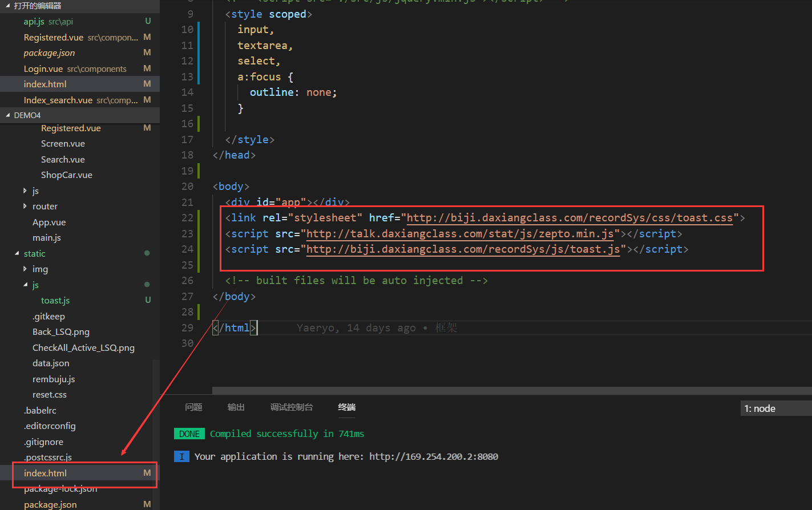This screenshot has width=812, height=510.
Task: Click 'Compiled successfully in 741ms' message
Action: [x=287, y=434]
